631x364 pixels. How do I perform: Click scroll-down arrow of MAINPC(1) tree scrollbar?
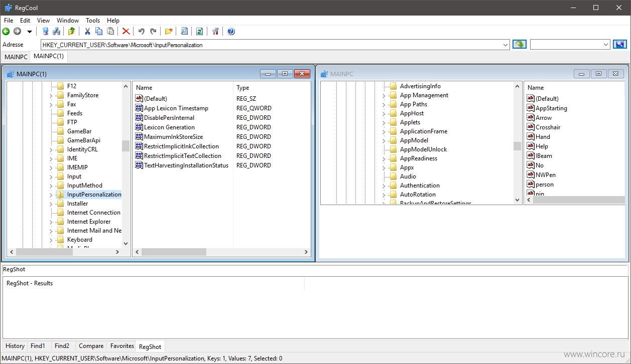point(125,244)
